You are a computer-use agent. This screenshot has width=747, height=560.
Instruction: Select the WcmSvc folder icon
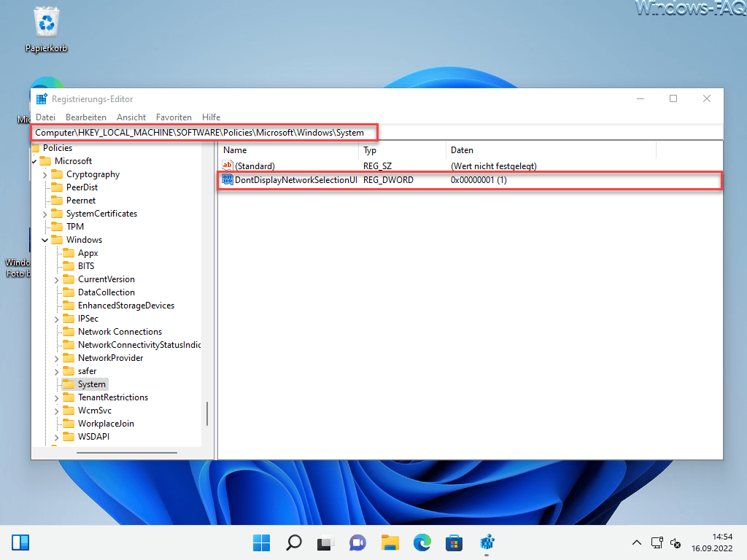point(69,411)
